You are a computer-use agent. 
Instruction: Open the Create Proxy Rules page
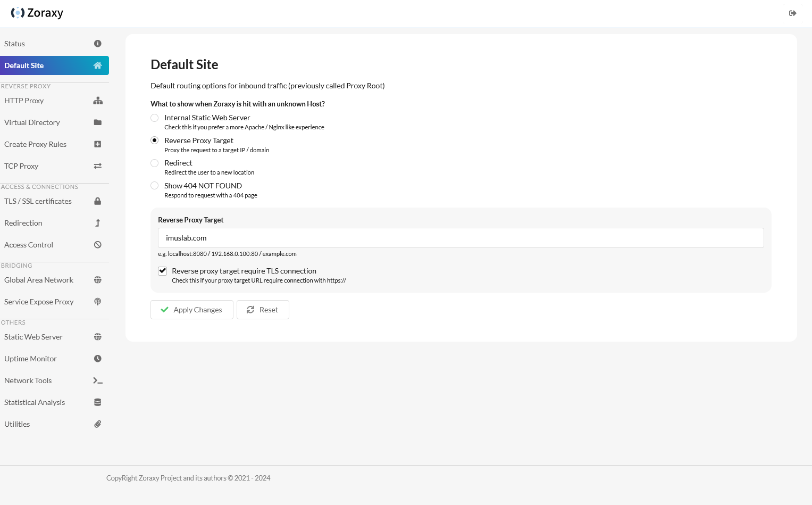pyautogui.click(x=35, y=144)
